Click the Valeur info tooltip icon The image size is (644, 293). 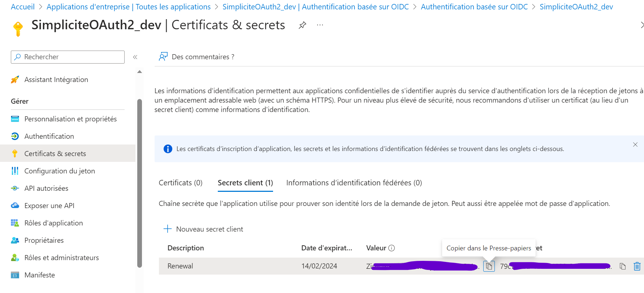[392, 248]
